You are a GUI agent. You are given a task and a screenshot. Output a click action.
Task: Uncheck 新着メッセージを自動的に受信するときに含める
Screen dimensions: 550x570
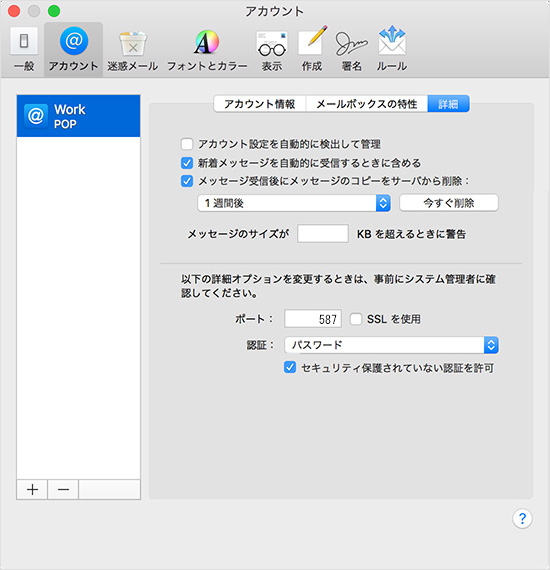click(x=187, y=163)
